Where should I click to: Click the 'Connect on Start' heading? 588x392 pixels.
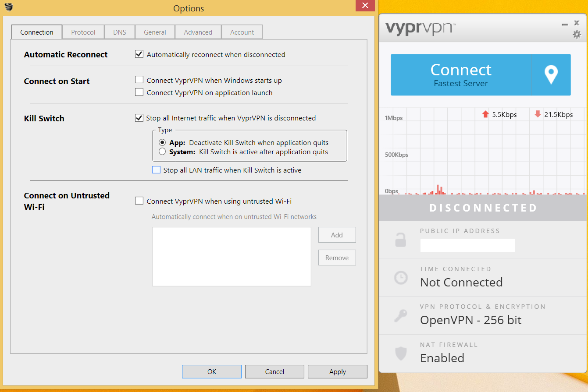57,81
